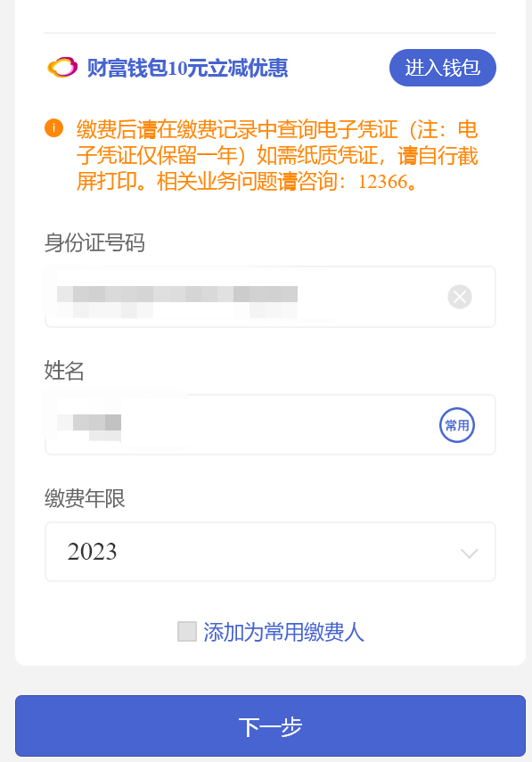This screenshot has width=532, height=762.
Task: Tap the 财富钱包 cloud logo icon
Action: tap(62, 68)
